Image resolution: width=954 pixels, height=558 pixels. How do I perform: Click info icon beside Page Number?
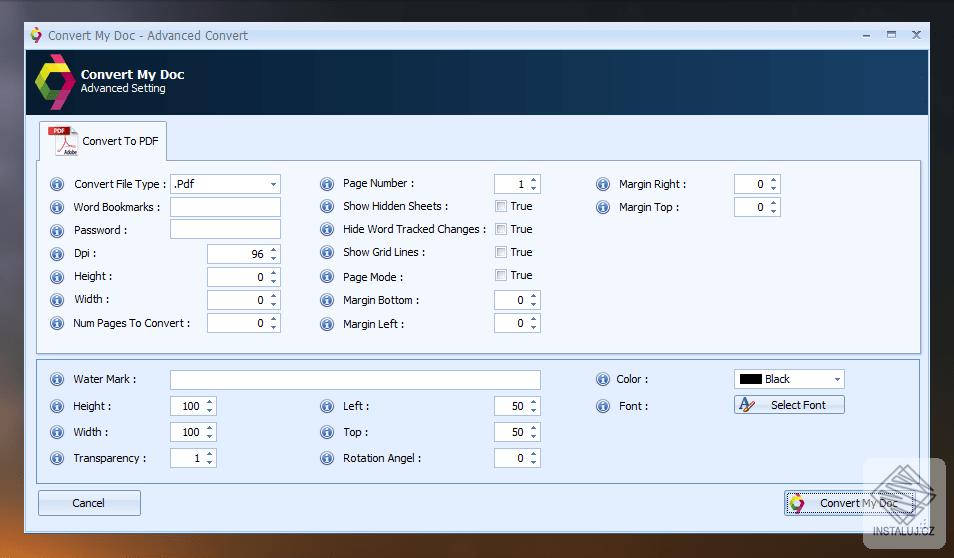pos(327,184)
